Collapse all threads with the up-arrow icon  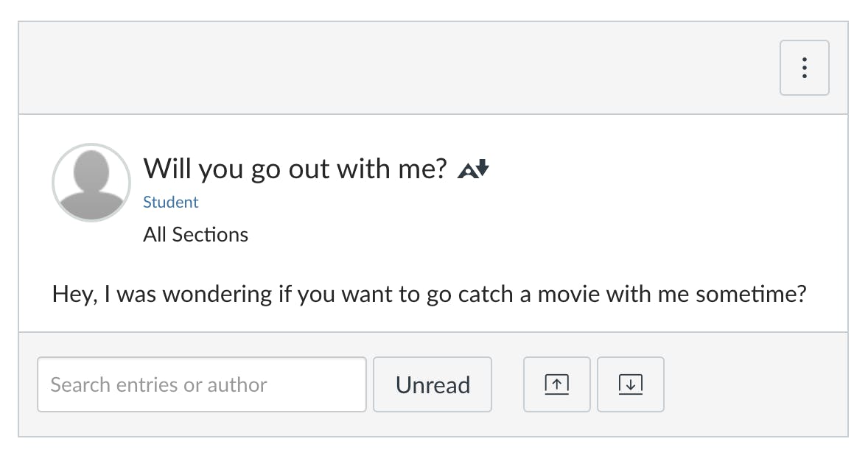556,384
